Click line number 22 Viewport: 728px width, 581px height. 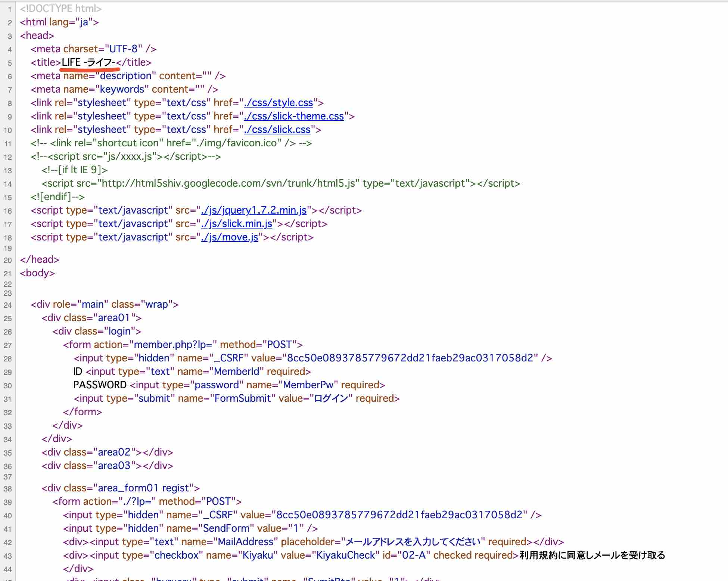pos(8,284)
